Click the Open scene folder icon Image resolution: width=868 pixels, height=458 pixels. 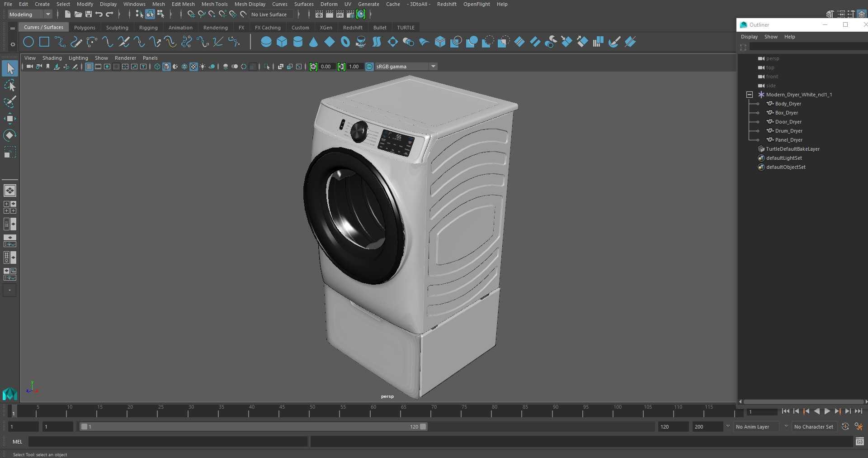click(78, 14)
